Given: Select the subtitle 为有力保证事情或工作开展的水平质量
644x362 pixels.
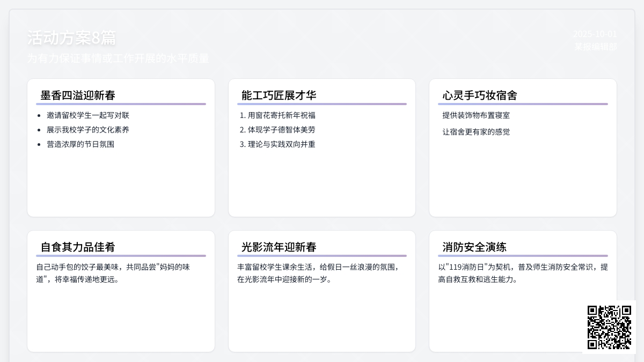Looking at the screenshot, I should [x=118, y=58].
